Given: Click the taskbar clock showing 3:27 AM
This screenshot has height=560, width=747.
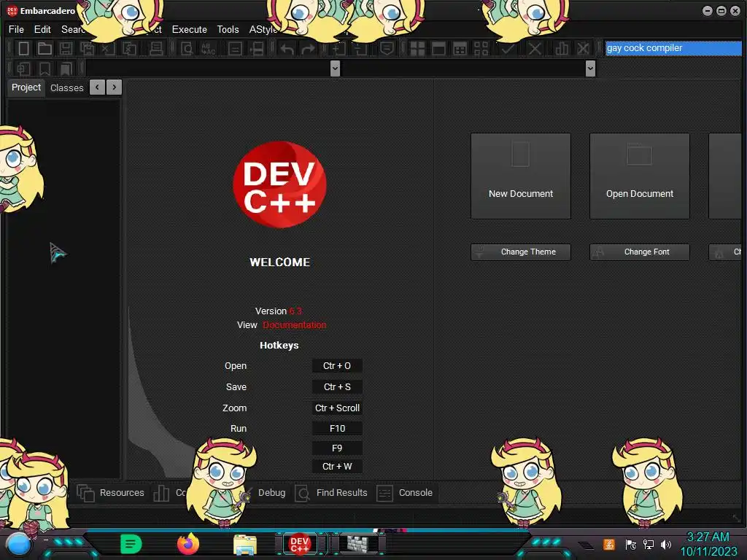Looking at the screenshot, I should (x=708, y=537).
